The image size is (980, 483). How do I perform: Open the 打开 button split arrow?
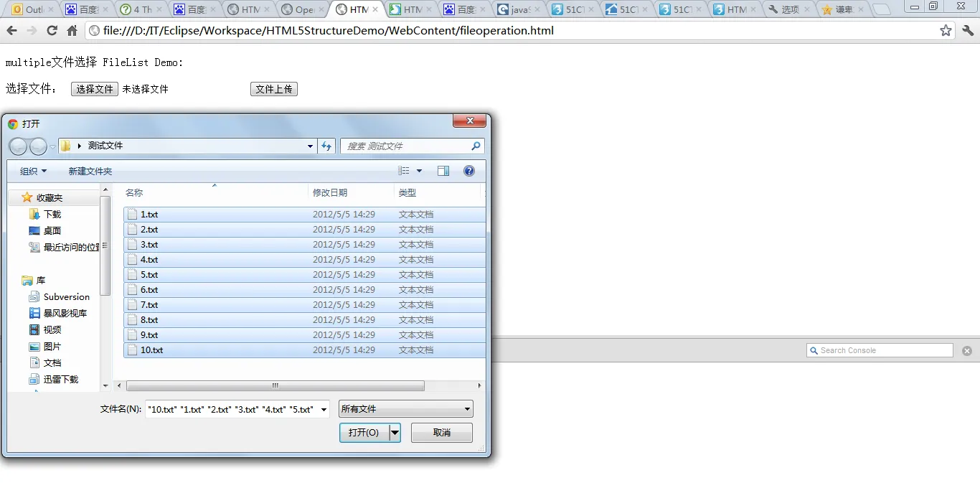click(395, 433)
